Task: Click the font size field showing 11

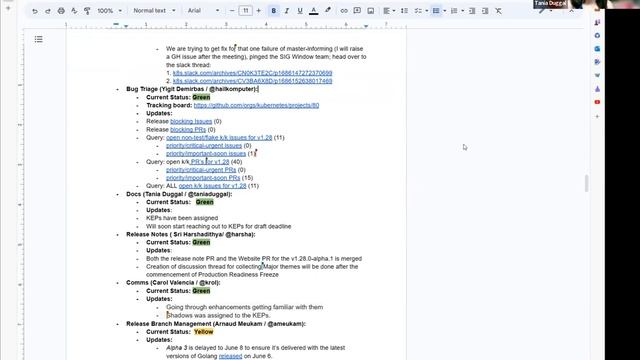Action: (245, 11)
